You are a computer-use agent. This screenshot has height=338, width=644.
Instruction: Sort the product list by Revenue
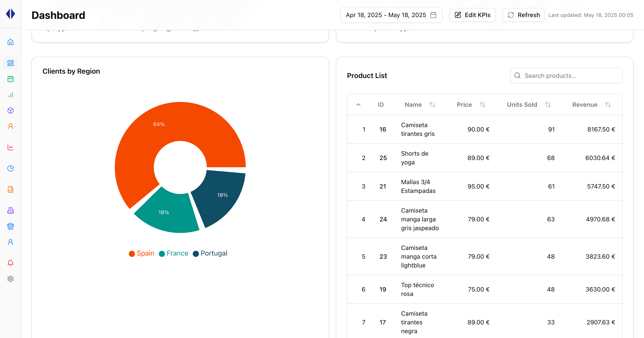pos(608,105)
